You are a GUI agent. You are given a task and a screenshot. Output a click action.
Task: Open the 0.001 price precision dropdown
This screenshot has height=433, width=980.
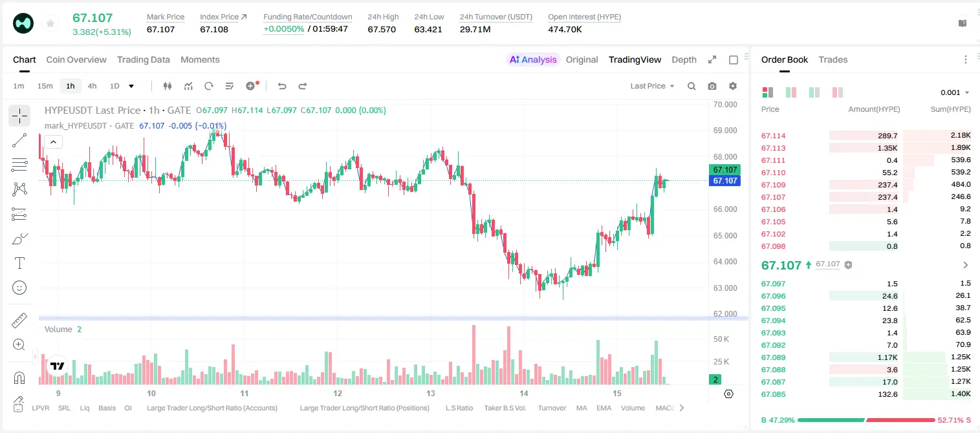point(955,92)
